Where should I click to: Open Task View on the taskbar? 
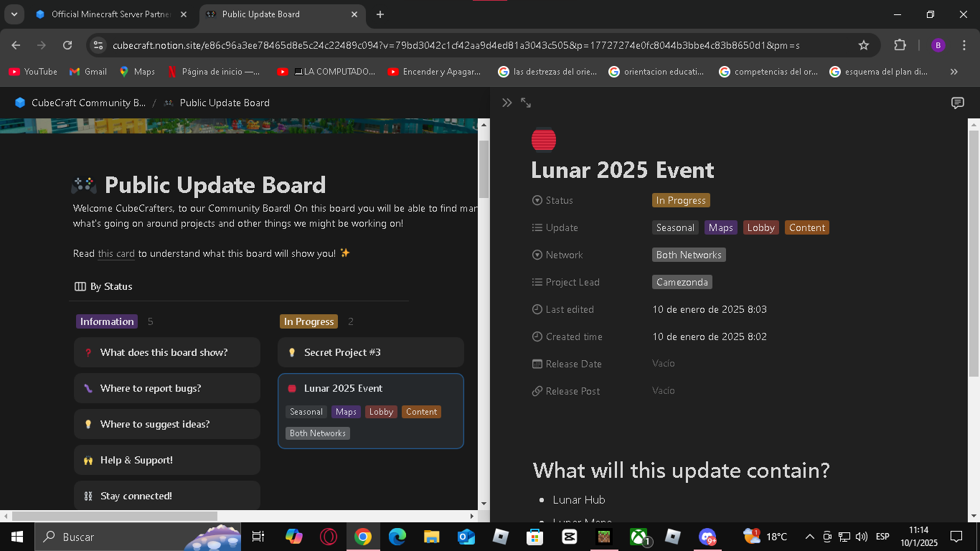258,537
